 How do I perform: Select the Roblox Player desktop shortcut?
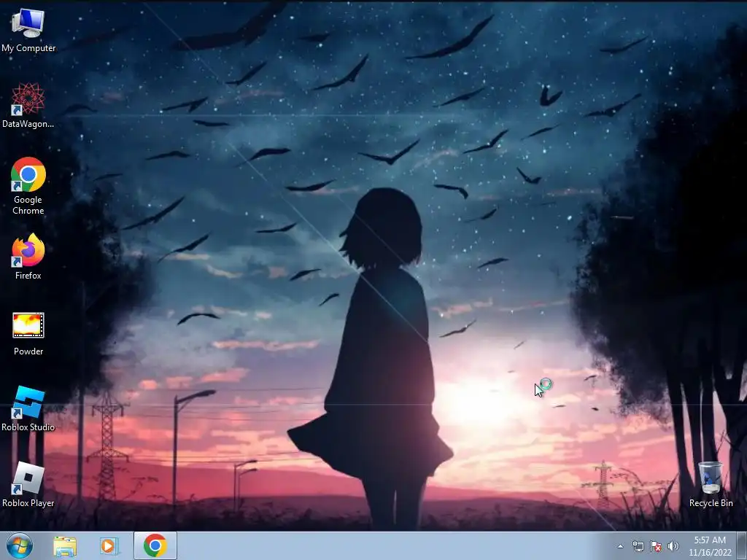[x=28, y=484]
